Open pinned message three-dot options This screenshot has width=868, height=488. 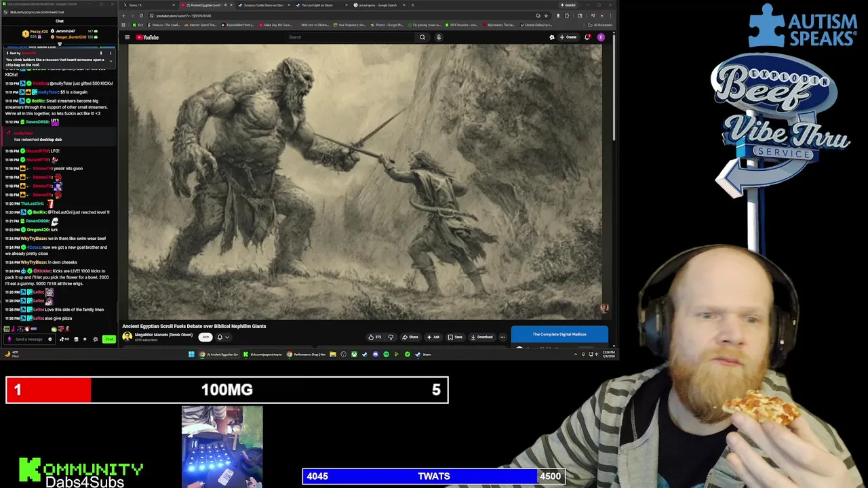(111, 53)
